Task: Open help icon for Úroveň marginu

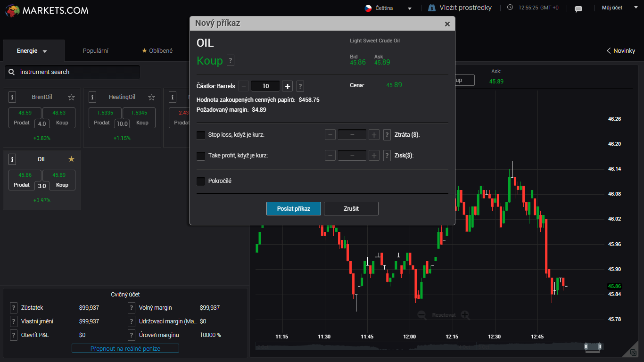Action: coord(132,335)
